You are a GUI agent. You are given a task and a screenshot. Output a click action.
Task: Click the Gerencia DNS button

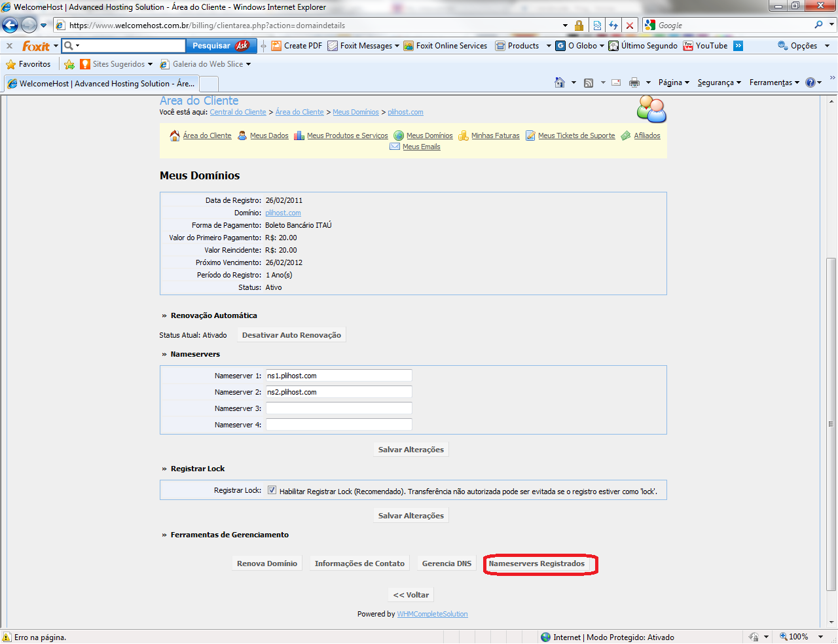pos(446,563)
